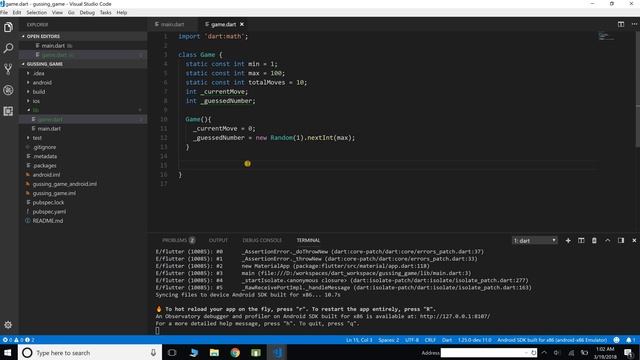Click 'Ln 15, Col 3' in status bar
Screen dimensions: 640x360
pos(359,340)
